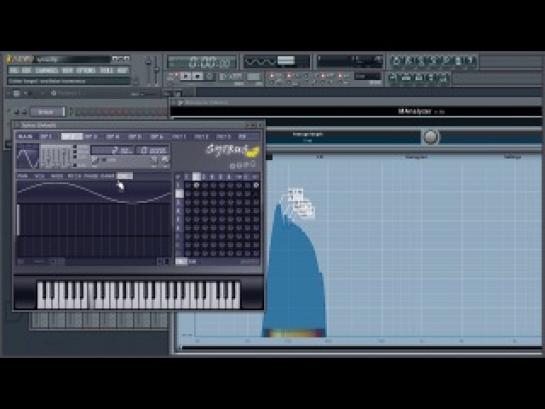Click the row 1 column 2 matrix knob
This screenshot has width=545, height=409.
[196, 185]
